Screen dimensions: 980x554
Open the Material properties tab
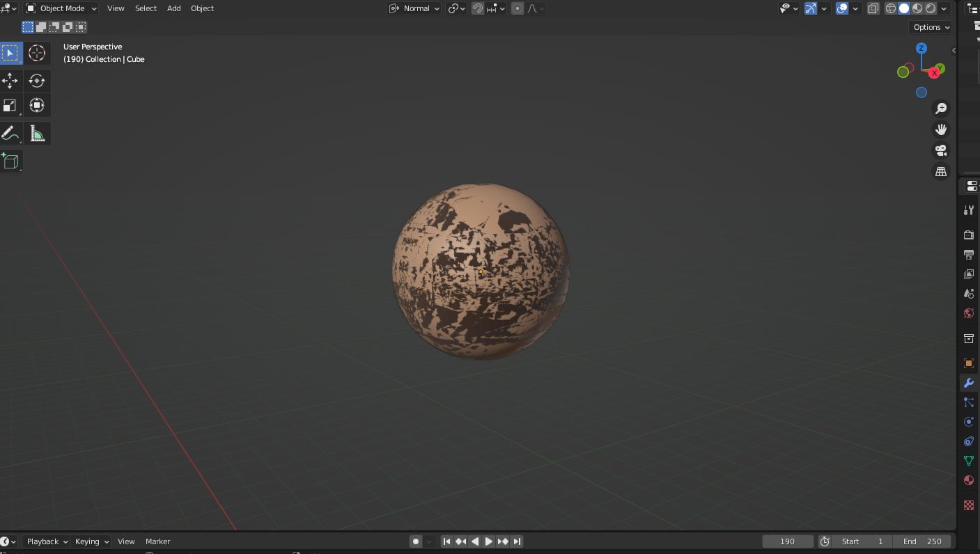click(x=968, y=480)
